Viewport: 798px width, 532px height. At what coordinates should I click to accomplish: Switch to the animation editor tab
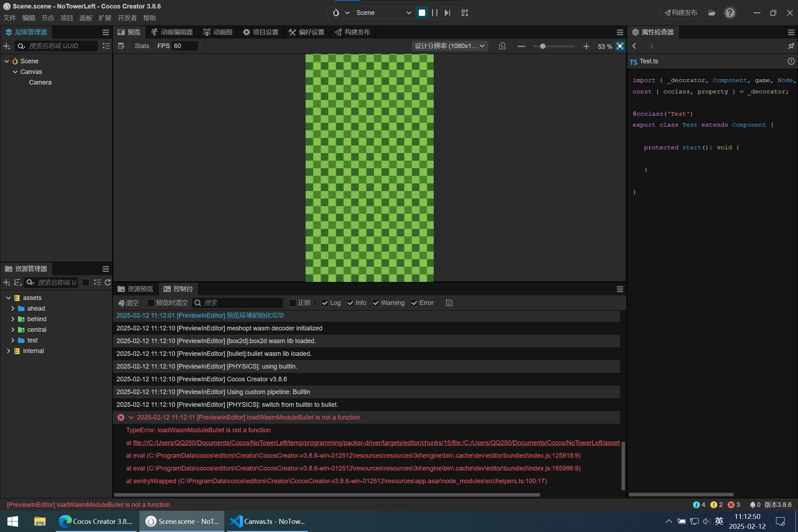click(x=172, y=32)
